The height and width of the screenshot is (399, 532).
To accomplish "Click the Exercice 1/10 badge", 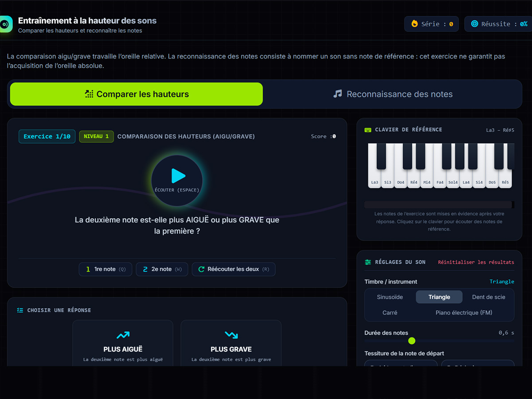I will click(x=47, y=137).
